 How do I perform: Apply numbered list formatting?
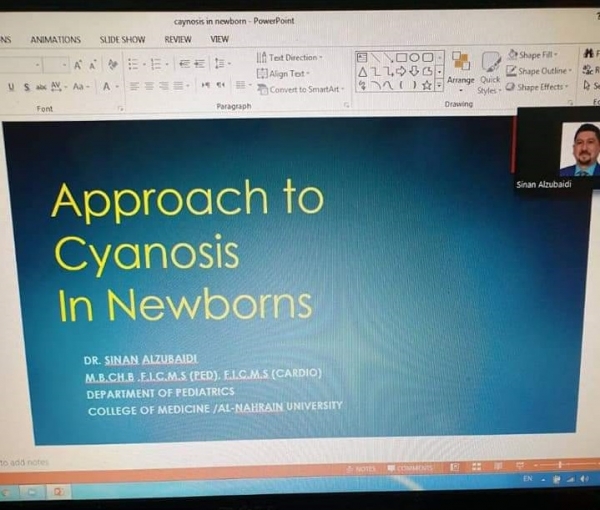[156, 64]
